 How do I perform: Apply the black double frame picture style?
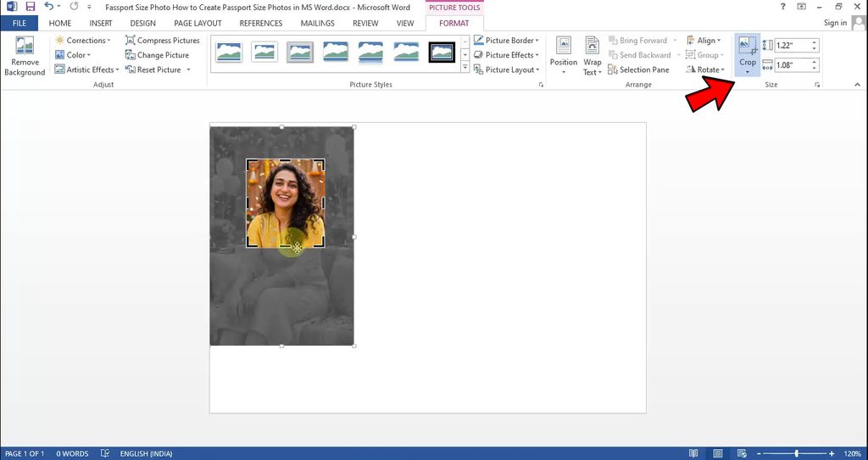click(x=441, y=52)
